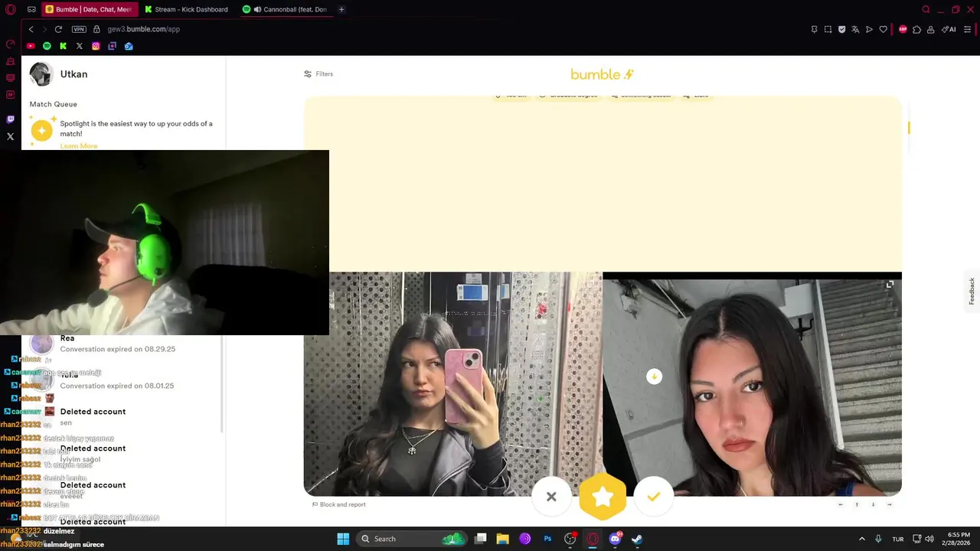Click the translate page icon

[x=855, y=29]
